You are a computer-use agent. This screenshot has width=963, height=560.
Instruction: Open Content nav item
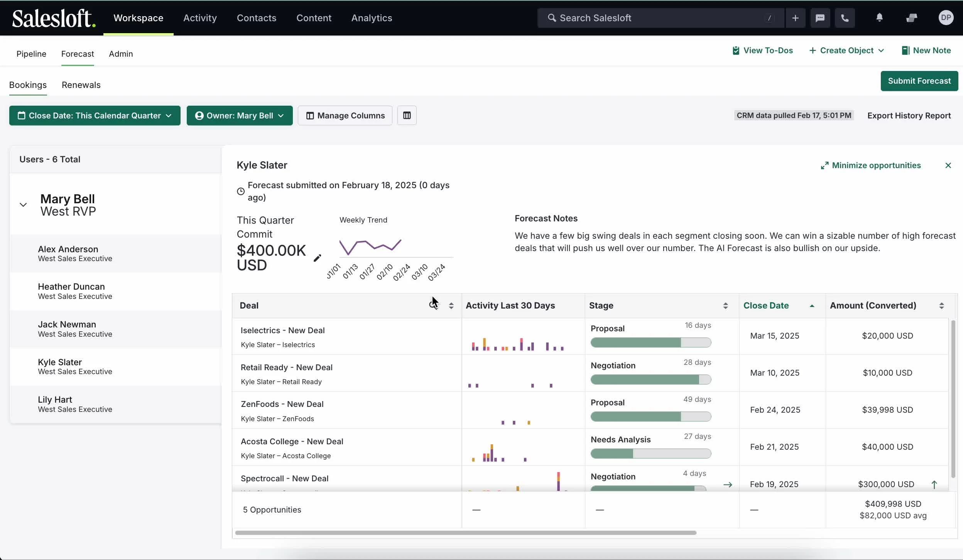point(314,18)
